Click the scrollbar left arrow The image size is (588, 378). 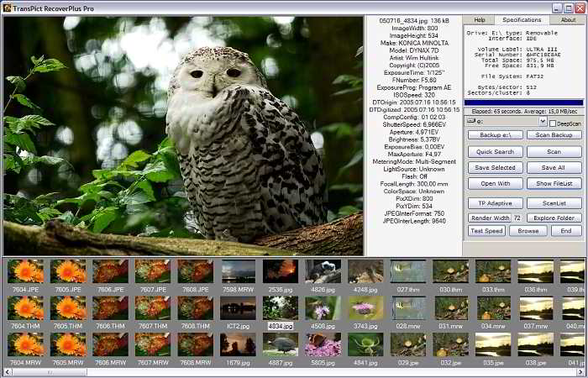click(8, 372)
